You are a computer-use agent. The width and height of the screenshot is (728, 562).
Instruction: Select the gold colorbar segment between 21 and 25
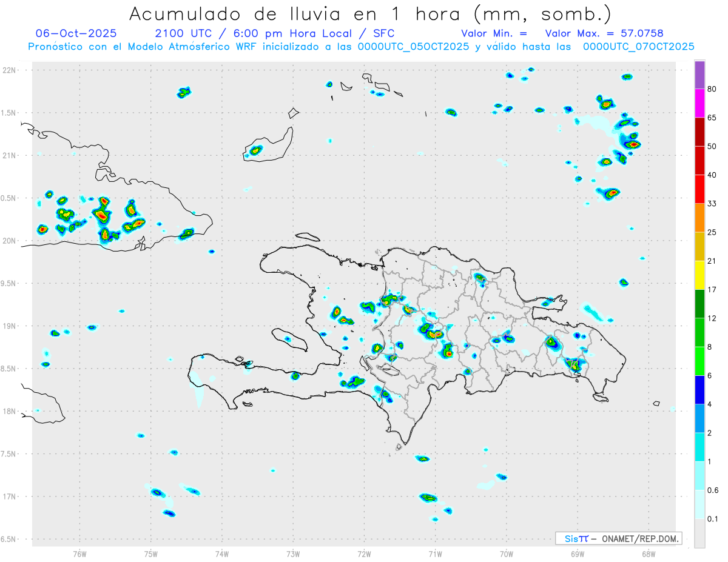[700, 246]
